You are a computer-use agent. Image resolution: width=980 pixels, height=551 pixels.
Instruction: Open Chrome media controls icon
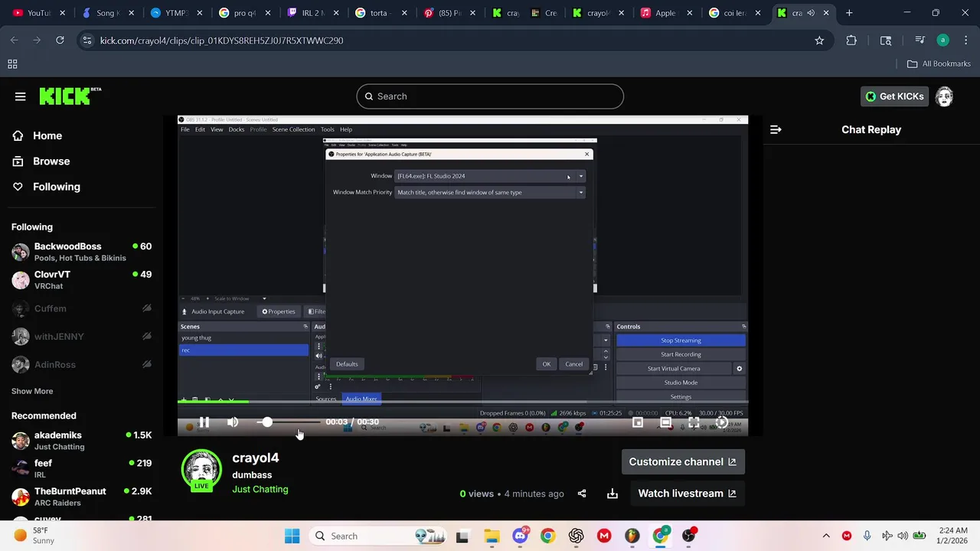click(920, 41)
